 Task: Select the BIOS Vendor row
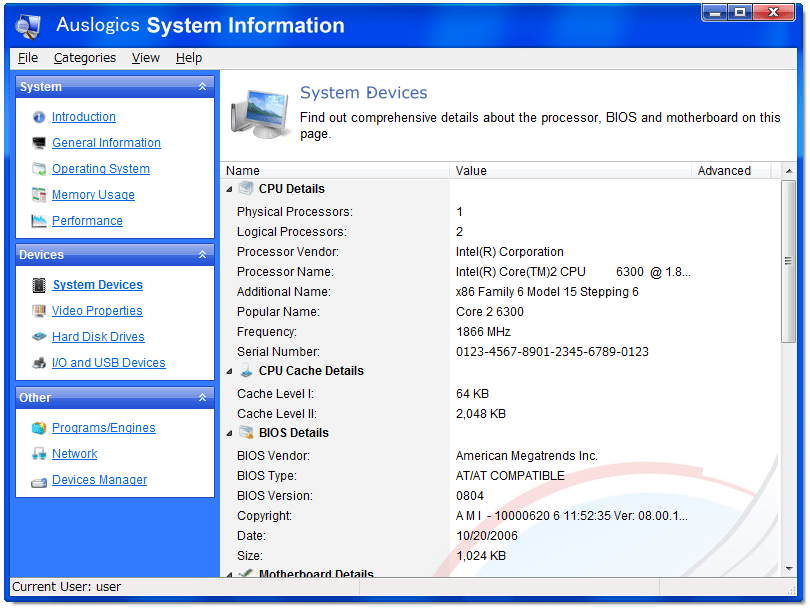(x=500, y=456)
